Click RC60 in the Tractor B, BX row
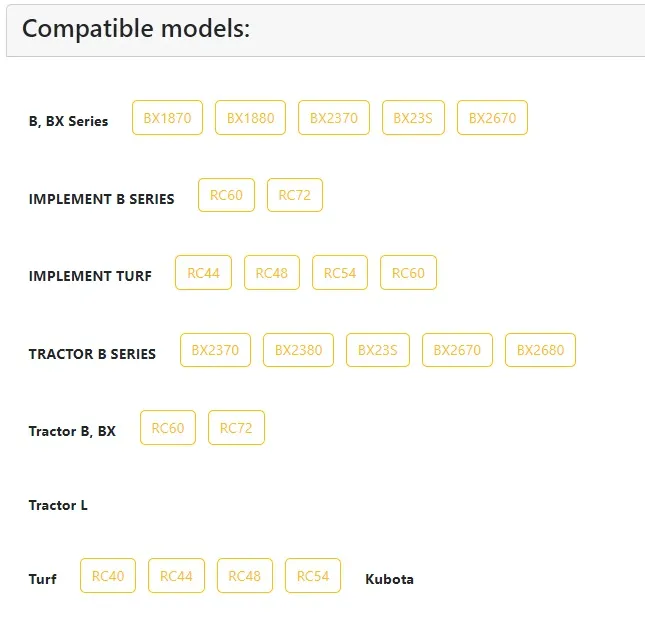 pyautogui.click(x=168, y=428)
